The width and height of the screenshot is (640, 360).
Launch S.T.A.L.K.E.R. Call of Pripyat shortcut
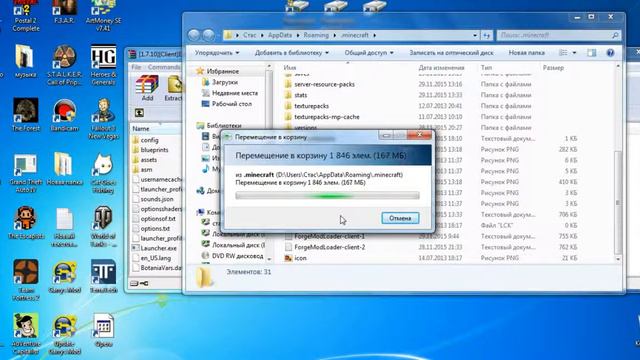tap(64, 65)
